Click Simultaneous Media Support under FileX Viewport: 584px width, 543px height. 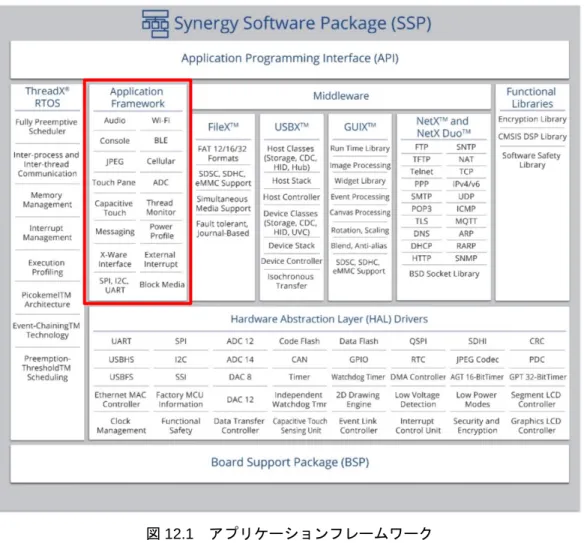223,204
